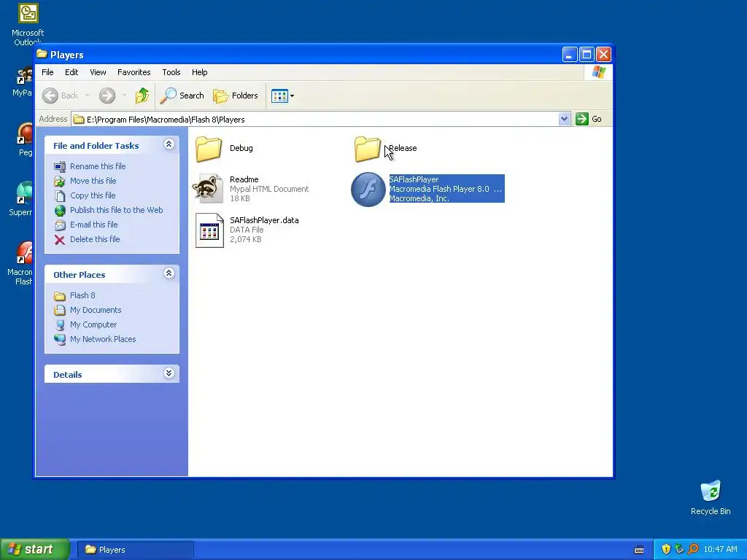
Task: Click the Copy this file icon
Action: pos(60,195)
